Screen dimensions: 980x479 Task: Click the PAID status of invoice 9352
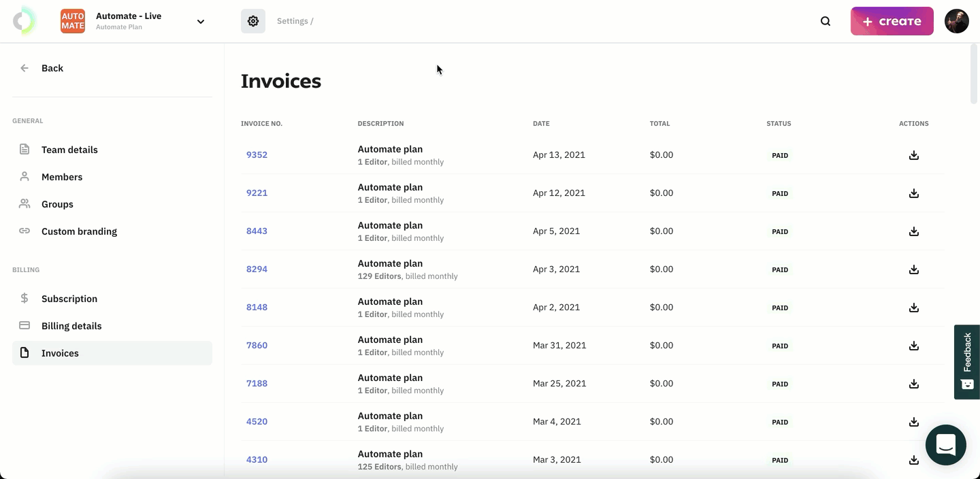[x=780, y=155]
